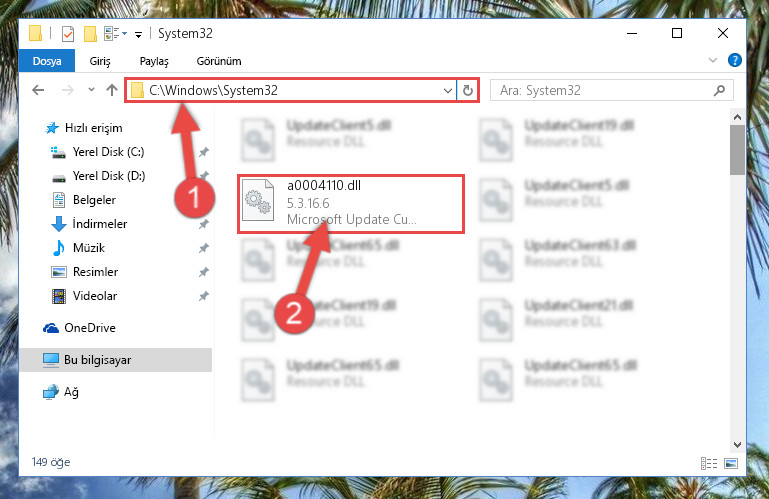Switch to the Giriş ribbon tab
Viewport: 769px width, 499px height.
[100, 61]
